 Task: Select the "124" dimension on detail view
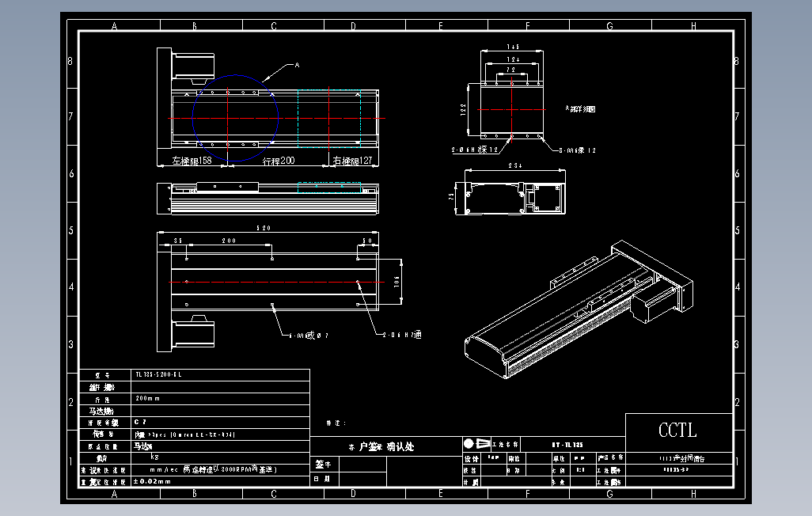(513, 59)
